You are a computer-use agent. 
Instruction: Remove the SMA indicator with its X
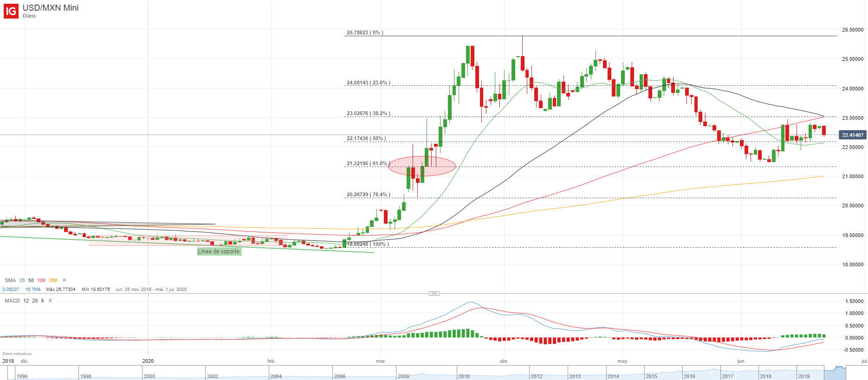click(64, 280)
